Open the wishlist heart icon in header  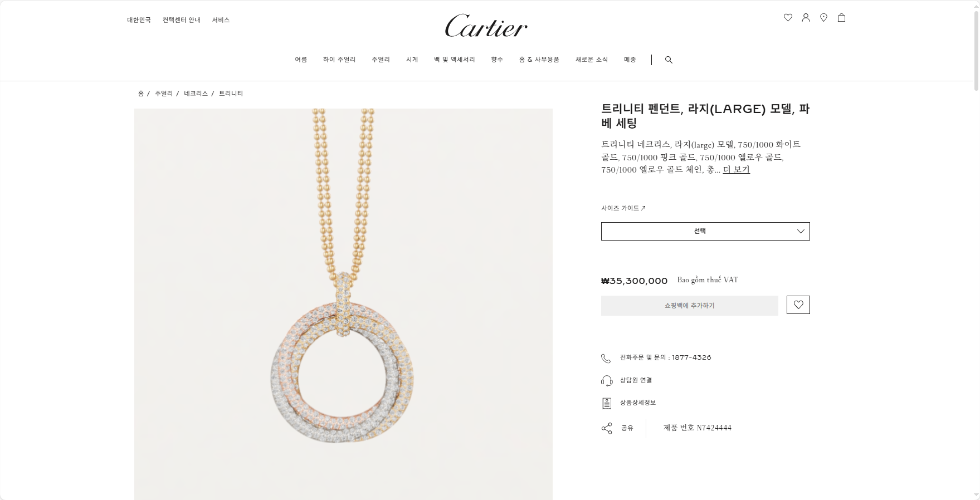tap(788, 18)
